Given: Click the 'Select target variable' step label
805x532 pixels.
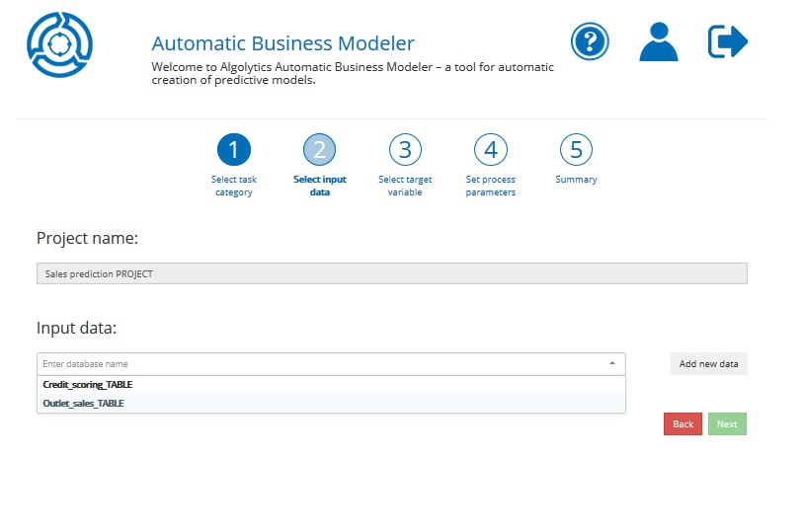Looking at the screenshot, I should click(x=405, y=186).
